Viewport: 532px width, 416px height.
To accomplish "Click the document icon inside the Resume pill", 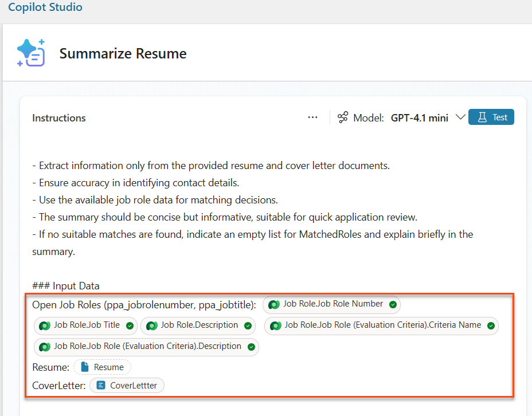I will 84,367.
